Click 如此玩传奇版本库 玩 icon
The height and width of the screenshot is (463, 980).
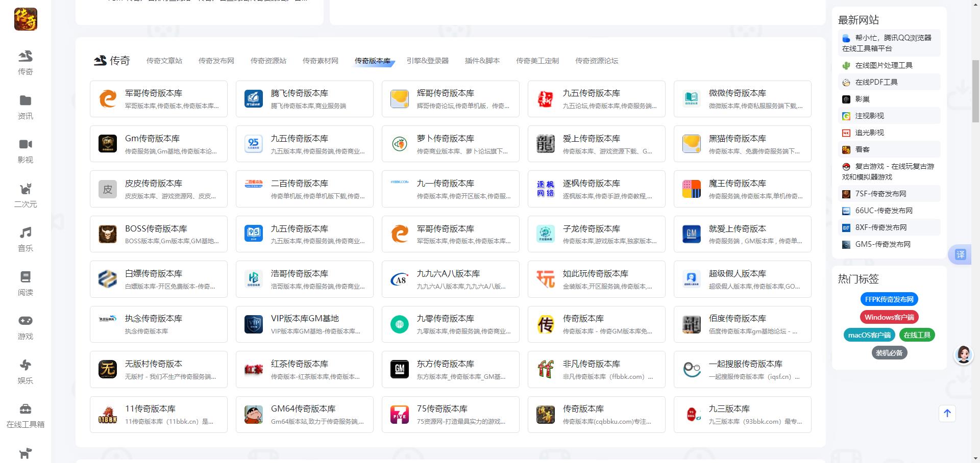pyautogui.click(x=546, y=279)
